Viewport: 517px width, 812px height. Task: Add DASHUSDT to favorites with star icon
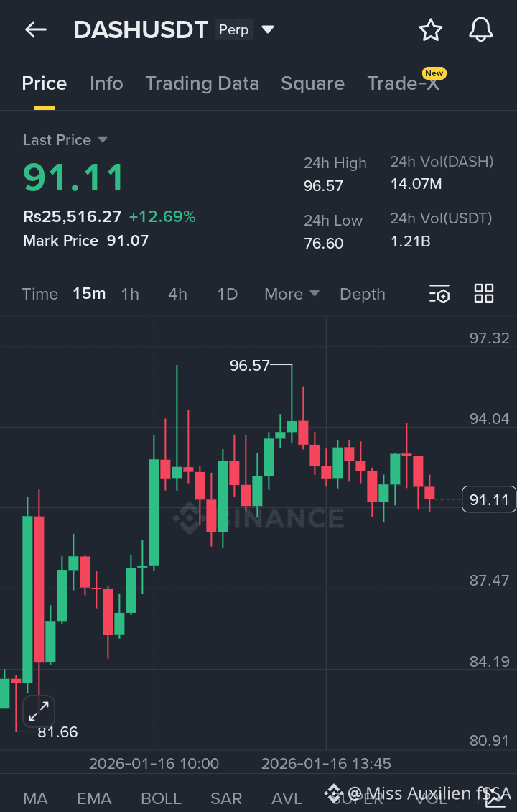pyautogui.click(x=431, y=30)
